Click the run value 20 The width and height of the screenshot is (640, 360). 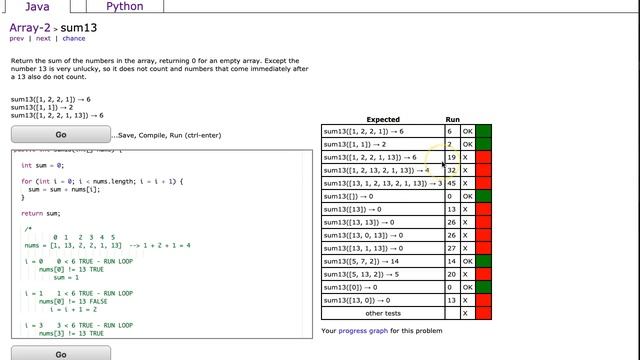[451, 274]
